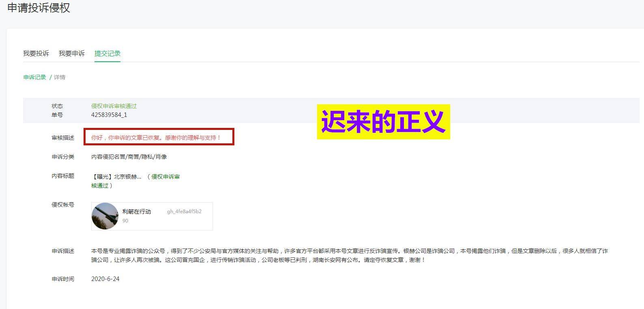The image size is (644, 309).
Task: Open the 【曝光】北京银赫... content title
Action: 117,177
